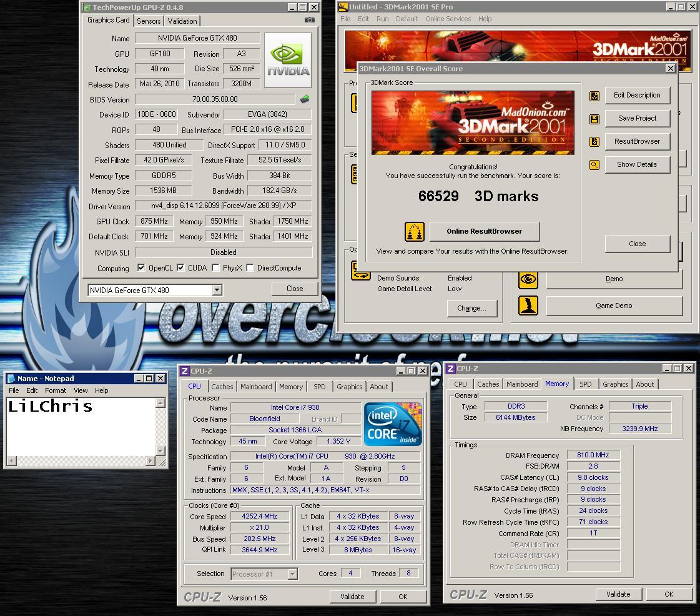Click the CPU-Z icon in the Memory window title
700x616 pixels.
[x=451, y=369]
